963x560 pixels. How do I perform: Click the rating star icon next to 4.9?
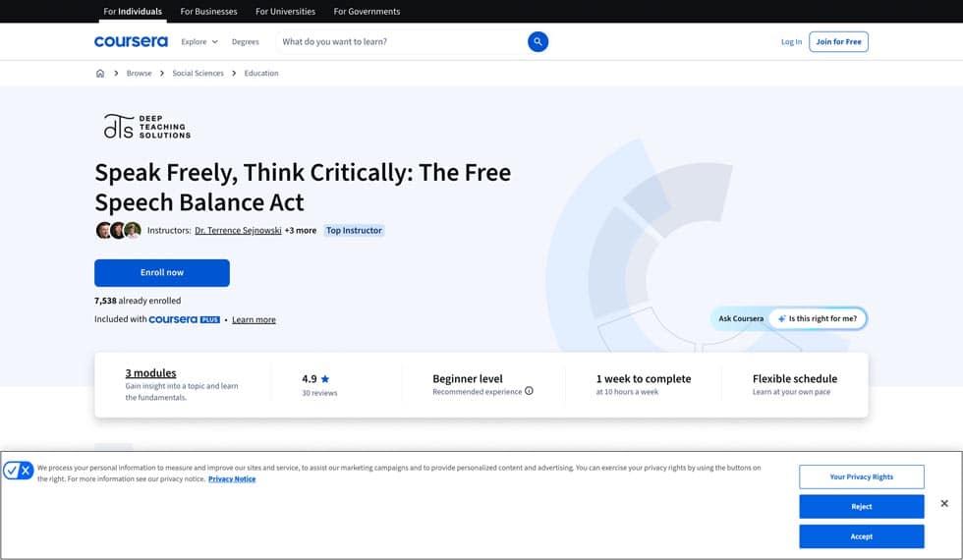click(x=325, y=379)
